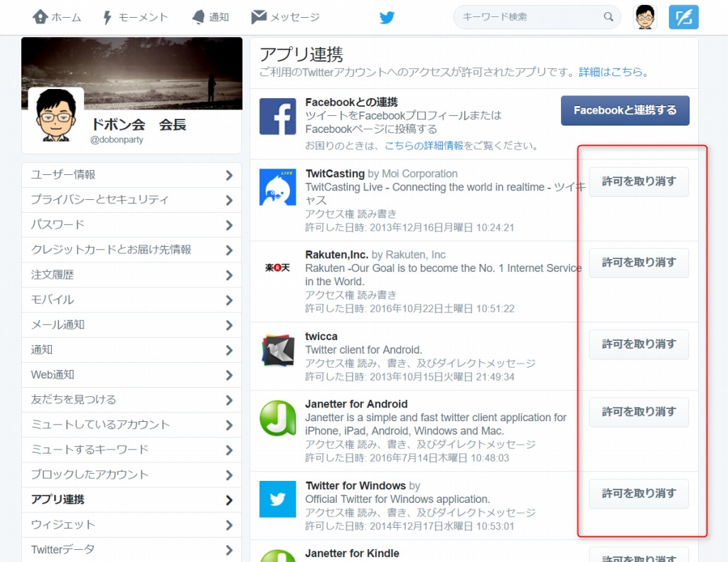Revoke access for Rakuten,Inc.
Viewport: 728px width, 562px height.
point(639,263)
